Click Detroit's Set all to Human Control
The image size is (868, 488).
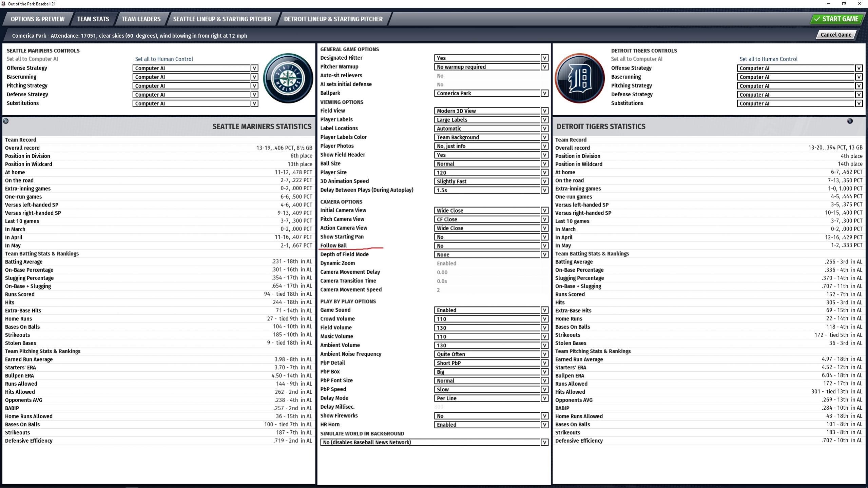tap(768, 59)
